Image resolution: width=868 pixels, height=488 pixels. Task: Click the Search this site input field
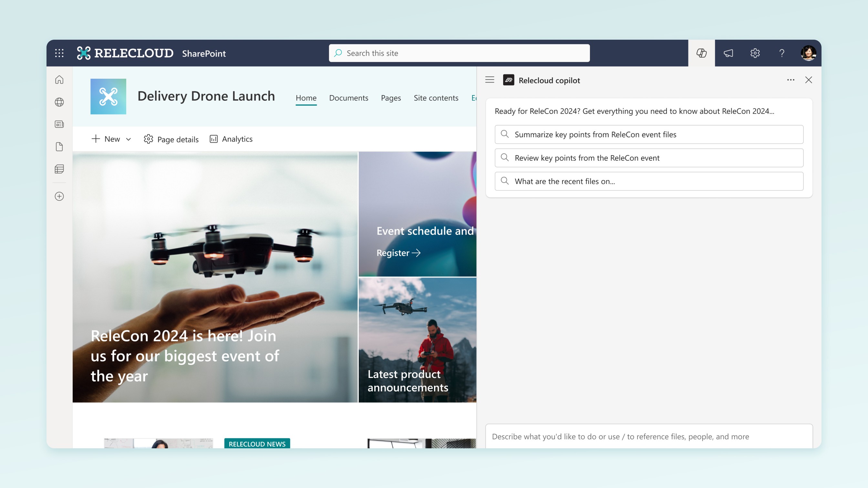click(459, 53)
